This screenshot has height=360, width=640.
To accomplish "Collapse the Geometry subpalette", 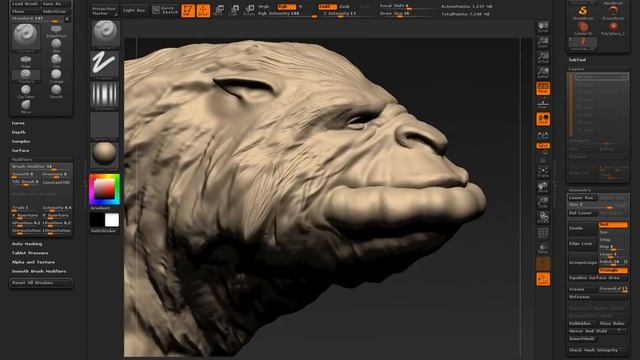I will pyautogui.click(x=580, y=190).
